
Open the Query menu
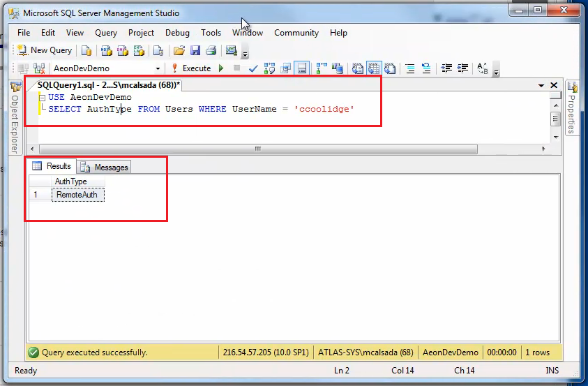pyautogui.click(x=106, y=33)
